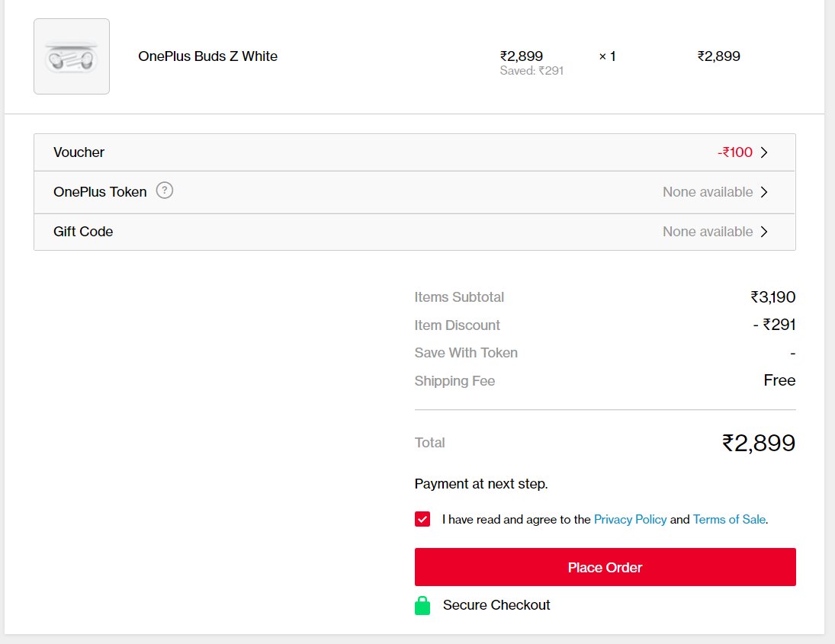Click the Voucher label

79,152
